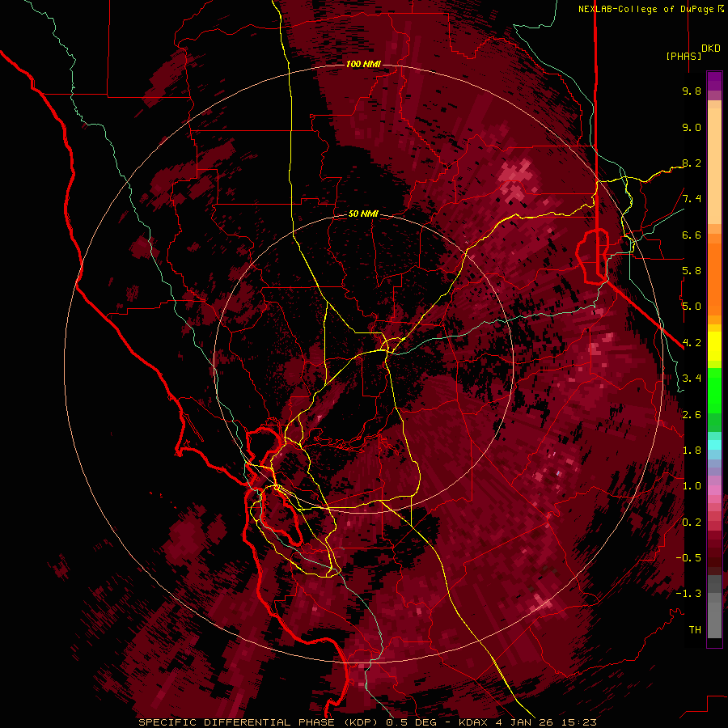Screen dimensions: 728x728
Task: Click the 3.4 scale value
Action: pos(692,379)
